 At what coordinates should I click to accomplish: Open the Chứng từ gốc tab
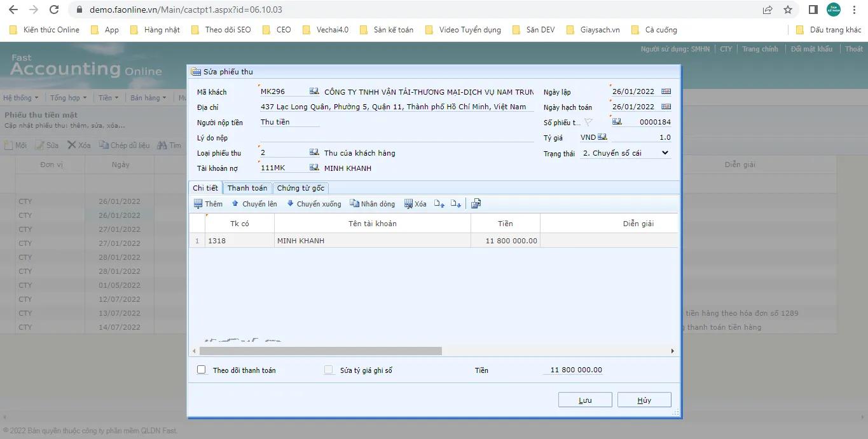pos(301,188)
